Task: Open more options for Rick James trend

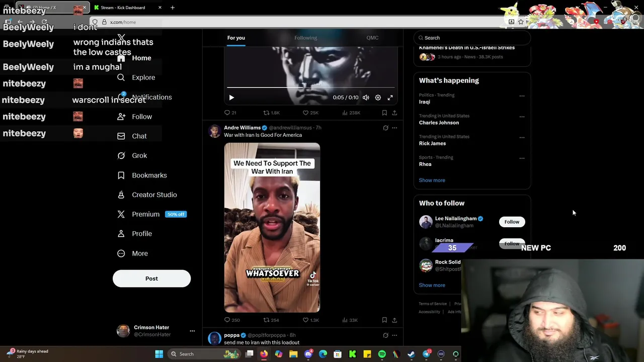Action: 522,137
